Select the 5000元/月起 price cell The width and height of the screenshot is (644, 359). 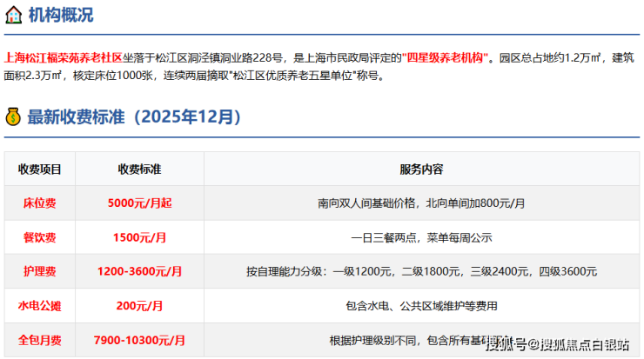tap(139, 203)
